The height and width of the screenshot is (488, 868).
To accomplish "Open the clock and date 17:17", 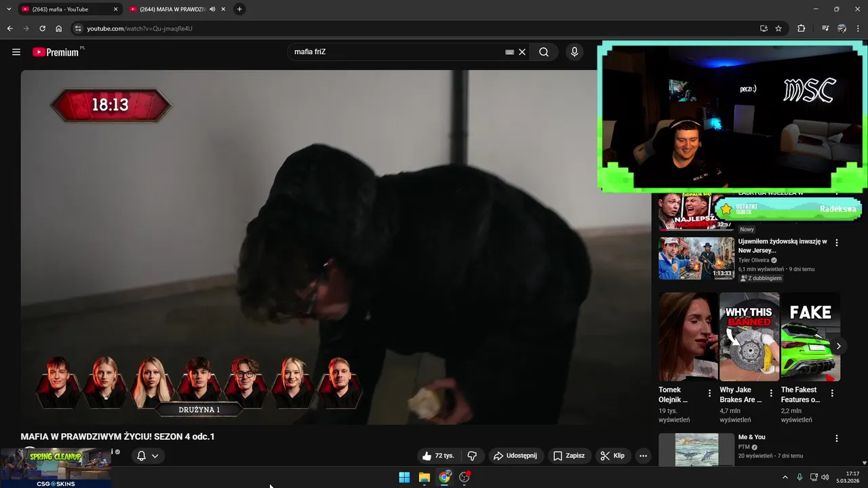I will point(849,477).
